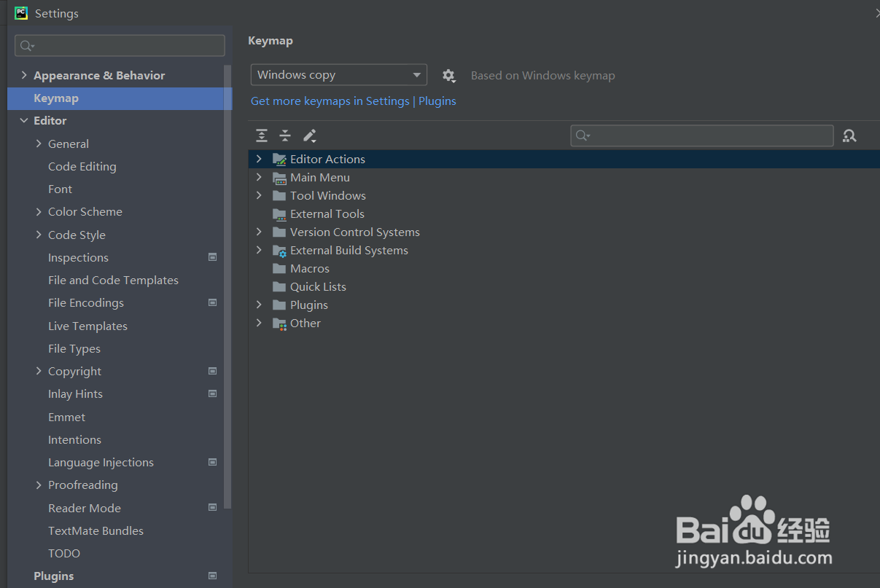Click project-level marker icon beside Reader Mode
The image size is (880, 588).
click(x=213, y=508)
